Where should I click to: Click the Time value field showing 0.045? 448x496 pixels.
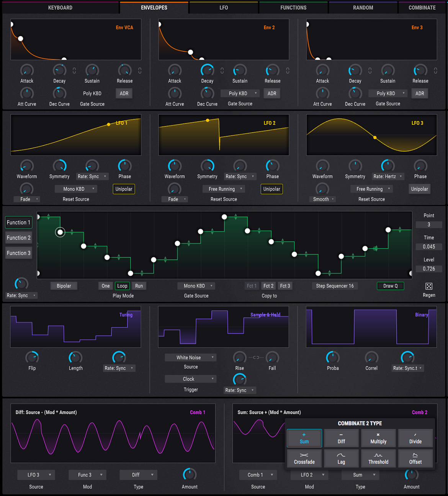pos(429,247)
